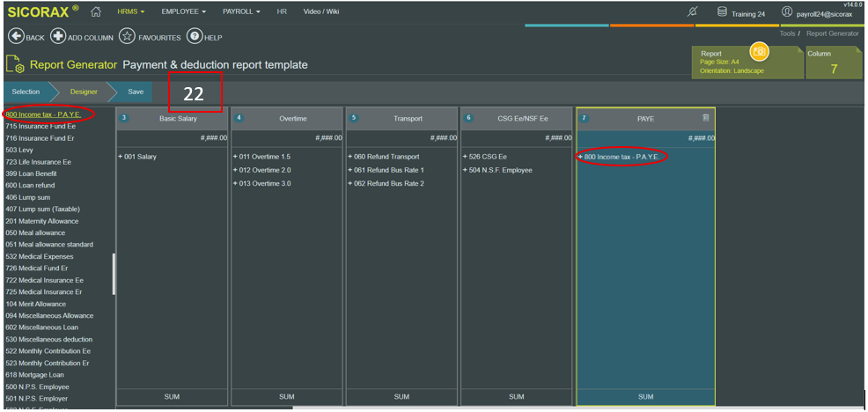Click 800 Income tax - P.A.Y.E. in item list

43,114
